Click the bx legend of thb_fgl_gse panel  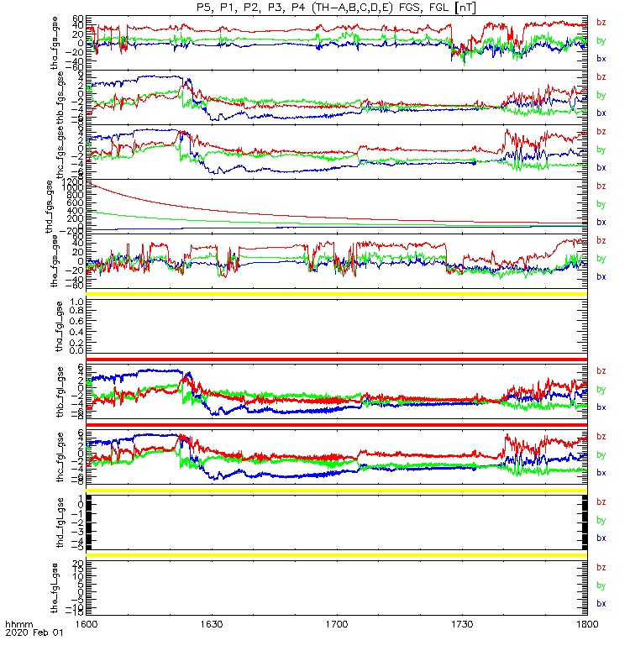[x=601, y=407]
